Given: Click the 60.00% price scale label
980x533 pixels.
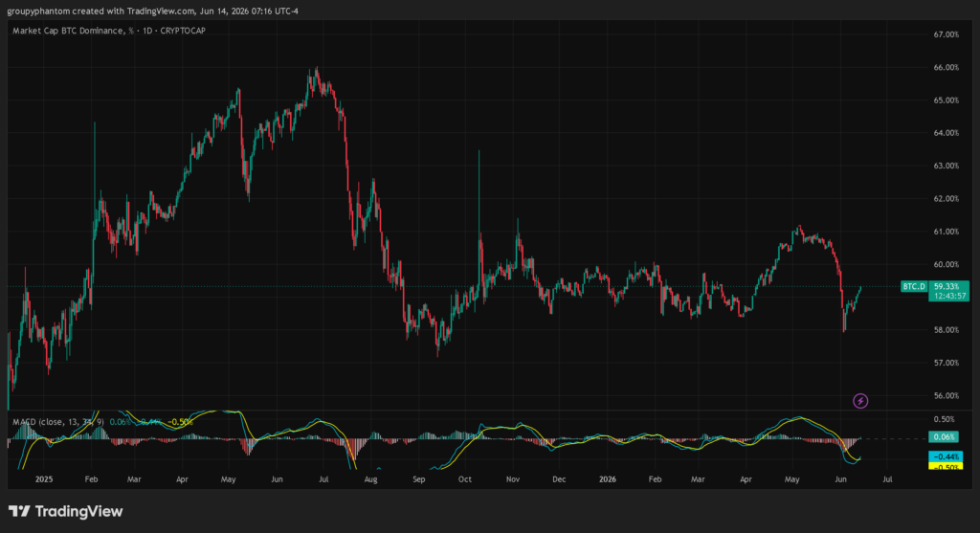Looking at the screenshot, I should pyautogui.click(x=946, y=264).
